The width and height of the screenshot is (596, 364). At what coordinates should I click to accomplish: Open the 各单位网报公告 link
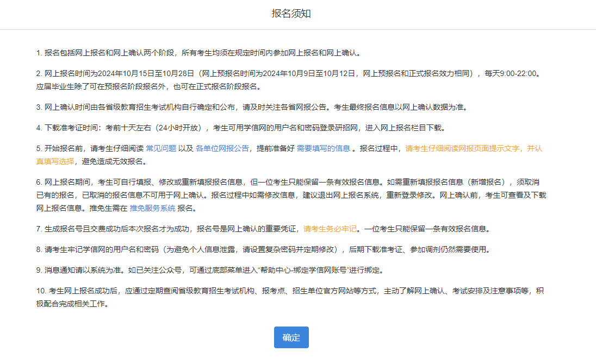222,148
